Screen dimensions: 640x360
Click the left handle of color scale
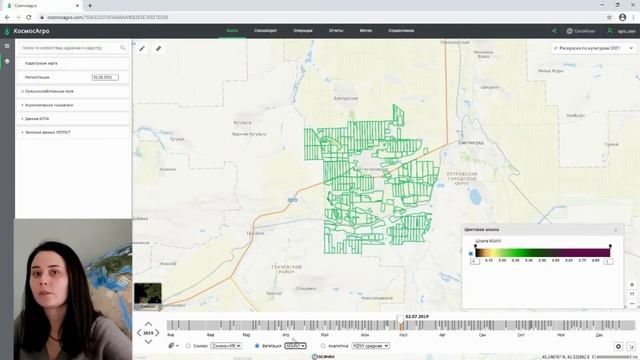[475, 246]
